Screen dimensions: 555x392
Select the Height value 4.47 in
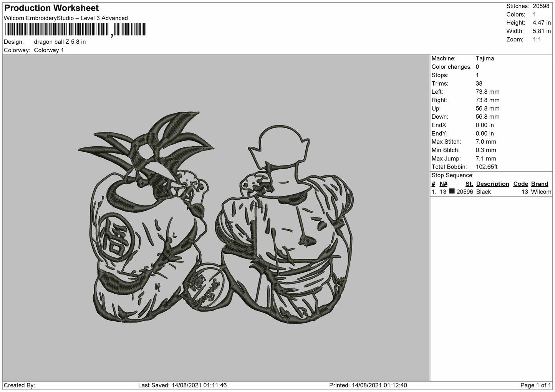coord(542,23)
